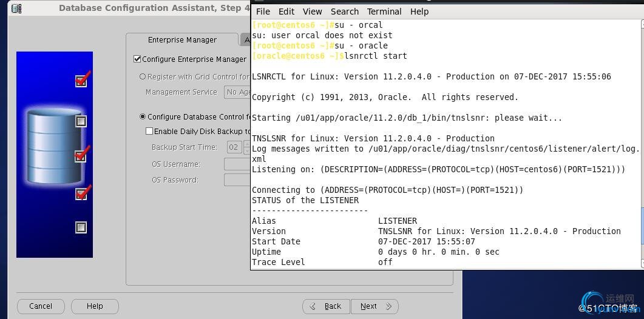
Task: Click the 'Alias' LISTENER row
Action: pyautogui.click(x=334, y=221)
